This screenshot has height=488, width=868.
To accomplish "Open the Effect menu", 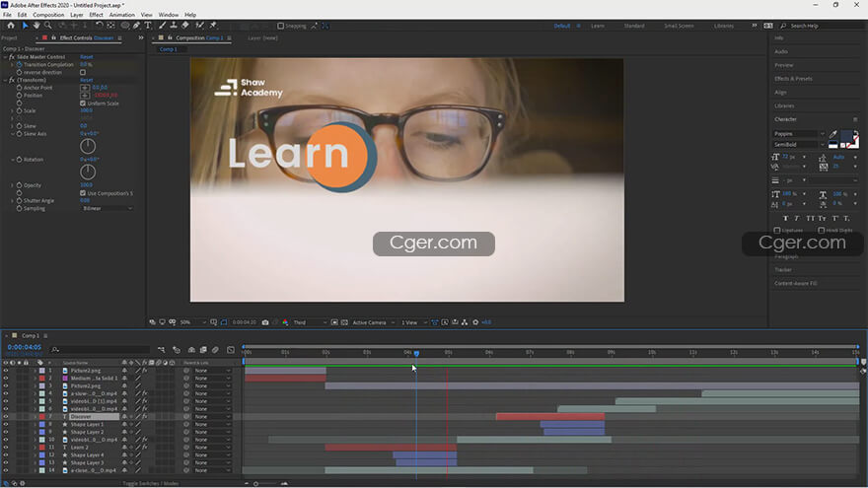I will coord(97,15).
